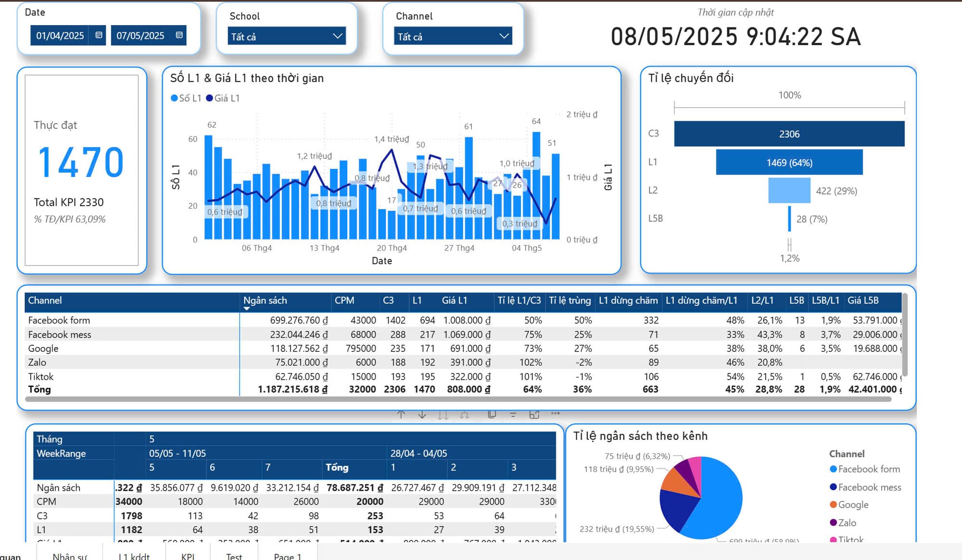Open more options ellipsis above matrix
Image resolution: width=962 pixels, height=560 pixels.
click(x=555, y=413)
